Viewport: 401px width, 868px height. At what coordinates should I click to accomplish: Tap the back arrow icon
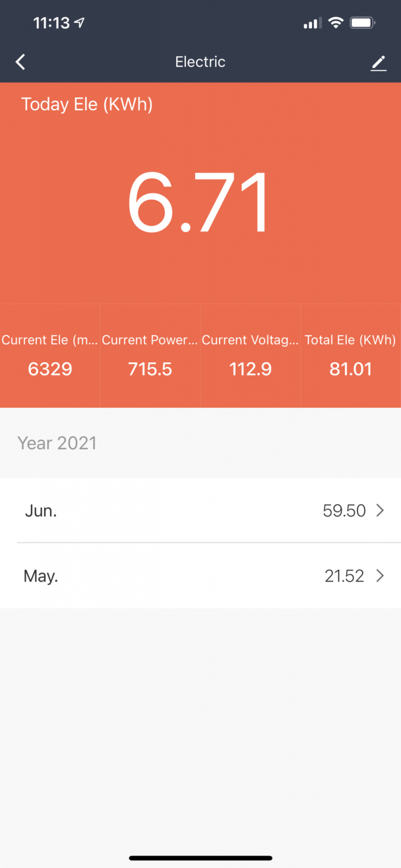tap(21, 62)
